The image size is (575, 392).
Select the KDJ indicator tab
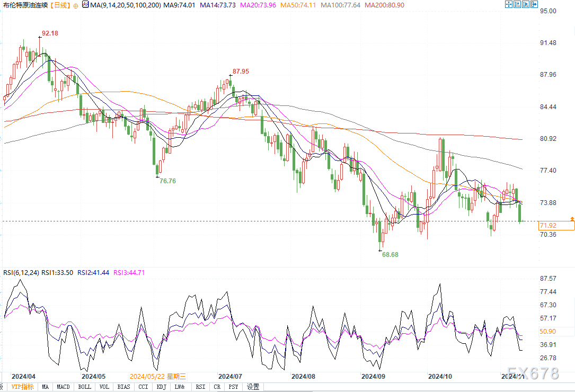coord(161,387)
